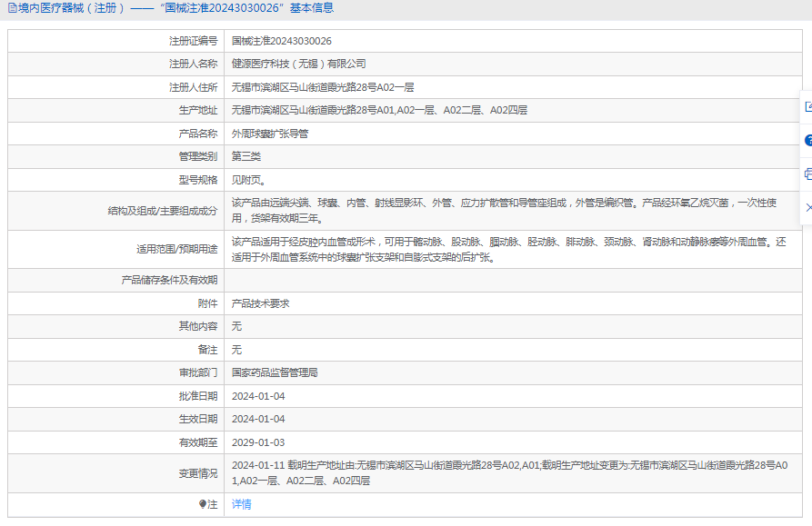Close the side floating panel with X
The height and width of the screenshot is (526, 812).
pos(809,207)
